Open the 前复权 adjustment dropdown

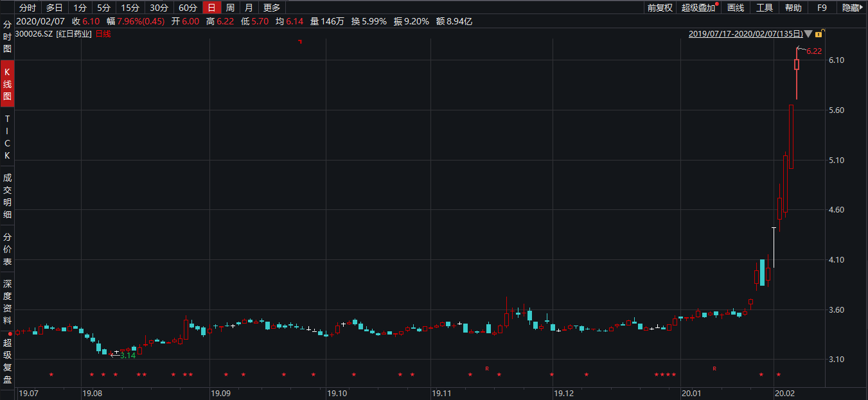tap(660, 8)
